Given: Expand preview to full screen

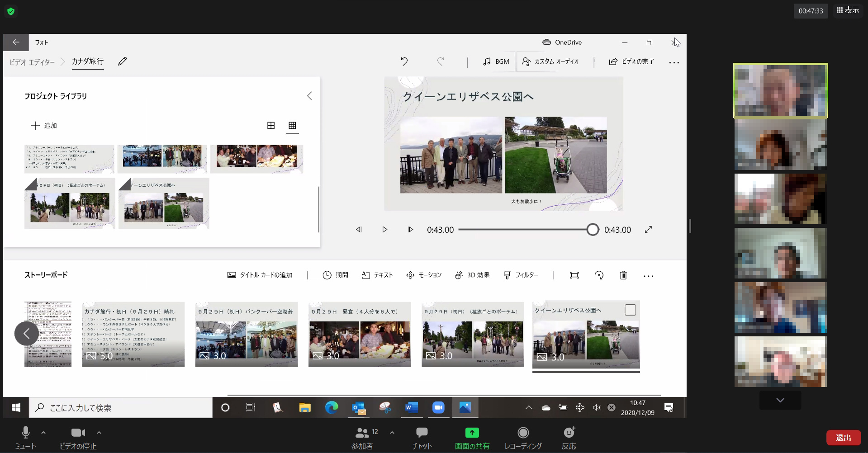Looking at the screenshot, I should pos(648,230).
